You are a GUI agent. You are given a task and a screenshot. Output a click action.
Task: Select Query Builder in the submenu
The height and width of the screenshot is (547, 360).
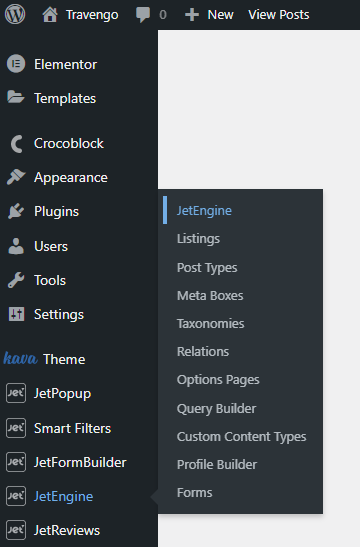216,409
